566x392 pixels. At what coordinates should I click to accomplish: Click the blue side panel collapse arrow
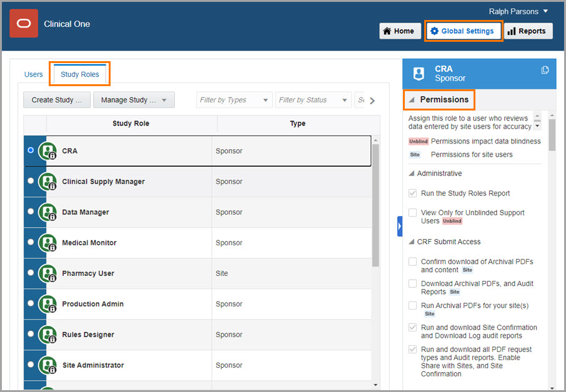(400, 226)
